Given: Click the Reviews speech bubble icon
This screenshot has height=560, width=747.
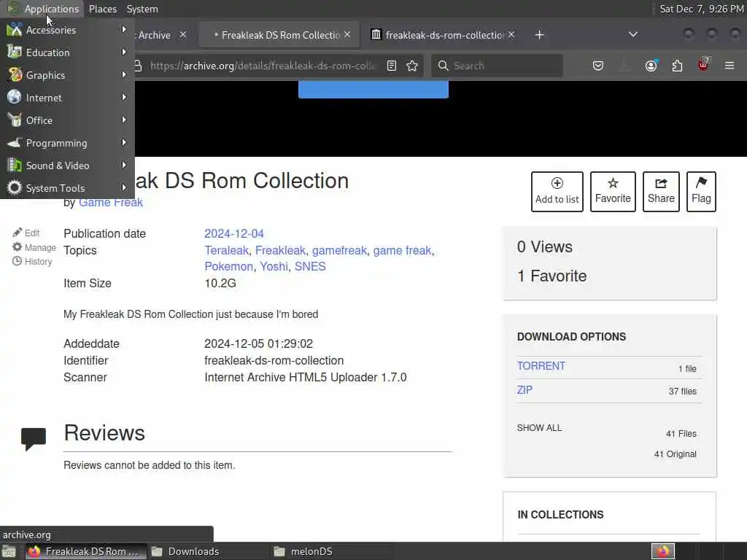Looking at the screenshot, I should pos(34,438).
